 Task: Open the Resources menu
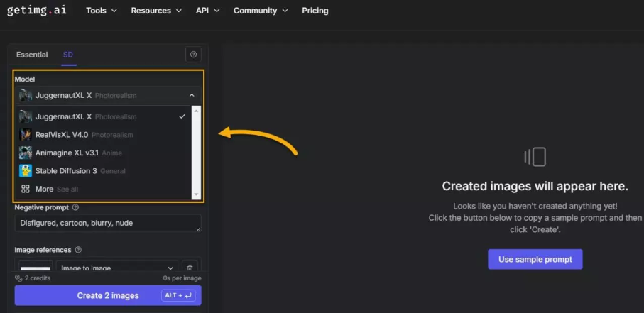tap(156, 11)
